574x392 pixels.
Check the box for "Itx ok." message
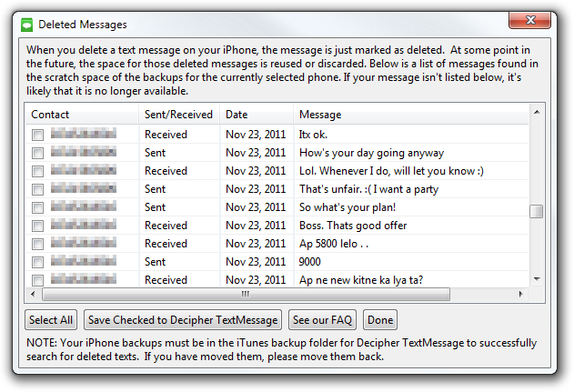click(x=37, y=135)
